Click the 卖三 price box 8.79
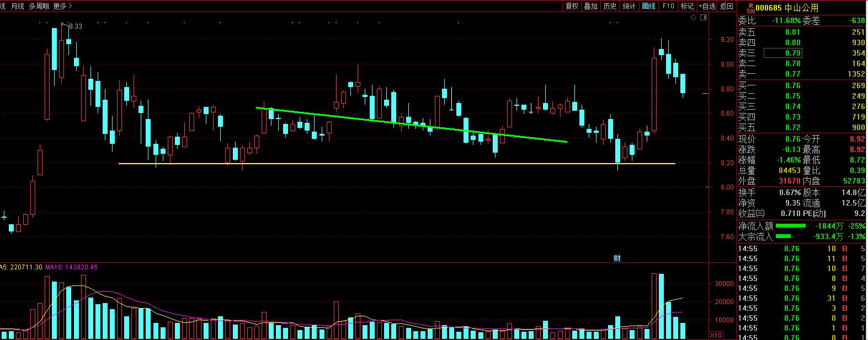The height and width of the screenshot is (340, 868). [x=783, y=53]
